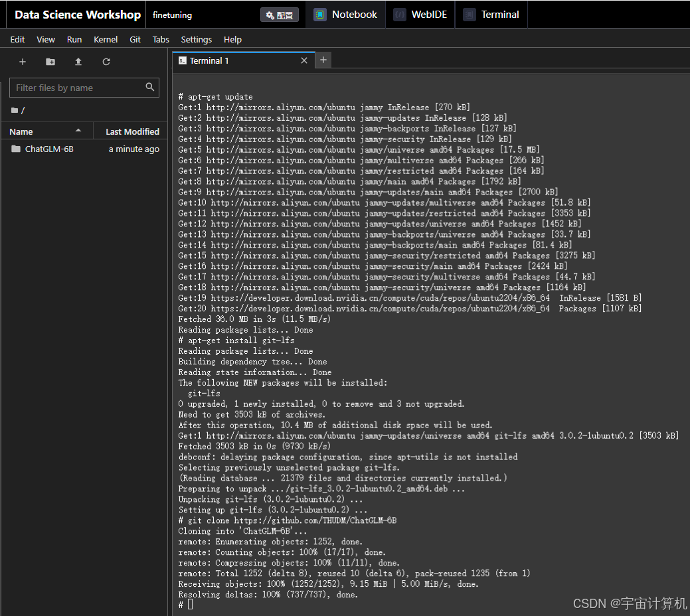The height and width of the screenshot is (616, 690).
Task: Click 'Need to get 3503 kB' line
Action: coord(252,414)
